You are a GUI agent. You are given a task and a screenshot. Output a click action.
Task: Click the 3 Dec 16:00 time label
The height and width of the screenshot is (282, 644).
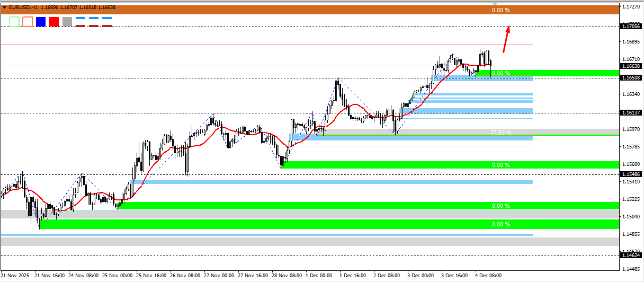455,276
